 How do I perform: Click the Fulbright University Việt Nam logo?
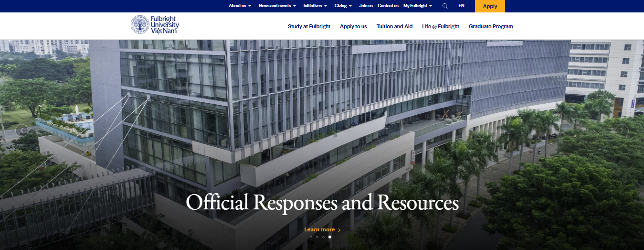(155, 25)
